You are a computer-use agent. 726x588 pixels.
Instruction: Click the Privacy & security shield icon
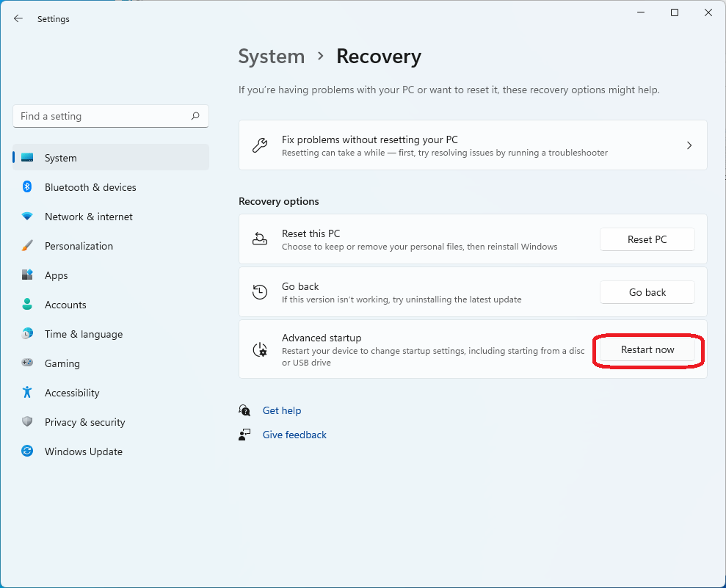click(27, 421)
